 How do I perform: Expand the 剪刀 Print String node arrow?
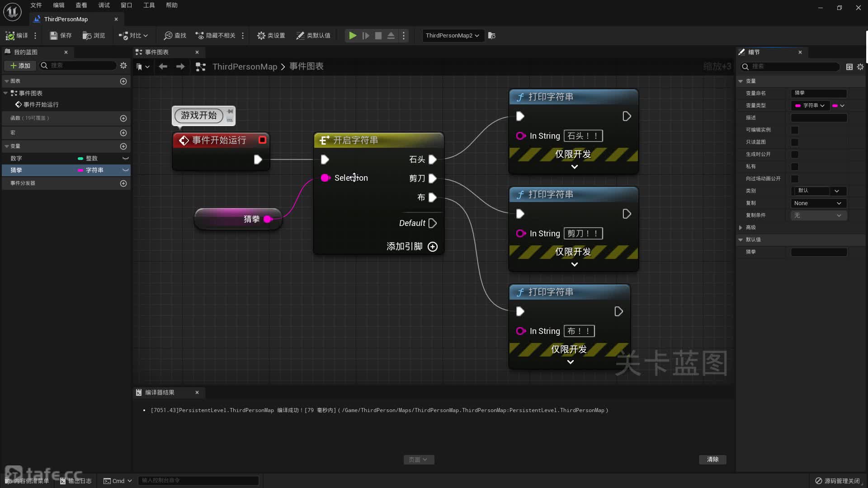[574, 264]
